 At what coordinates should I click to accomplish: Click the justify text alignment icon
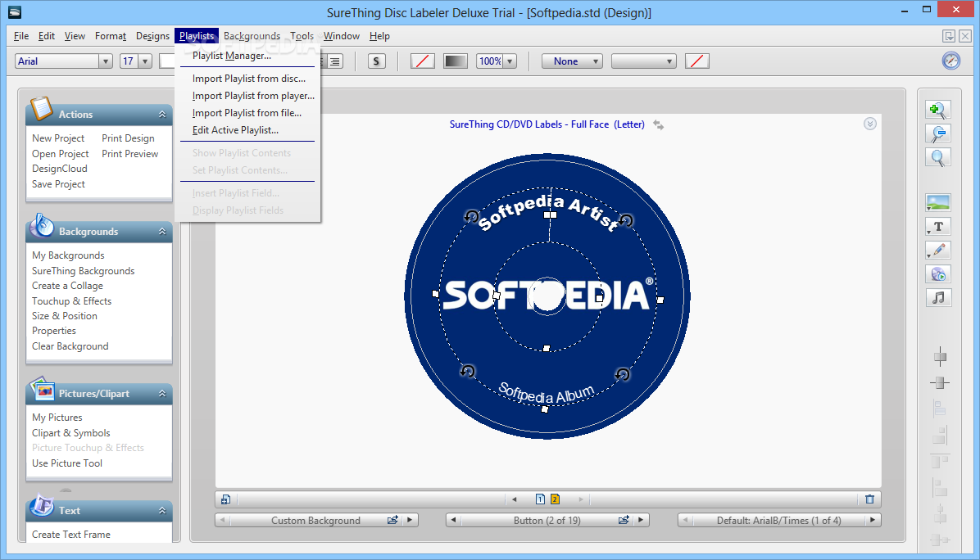(x=336, y=61)
